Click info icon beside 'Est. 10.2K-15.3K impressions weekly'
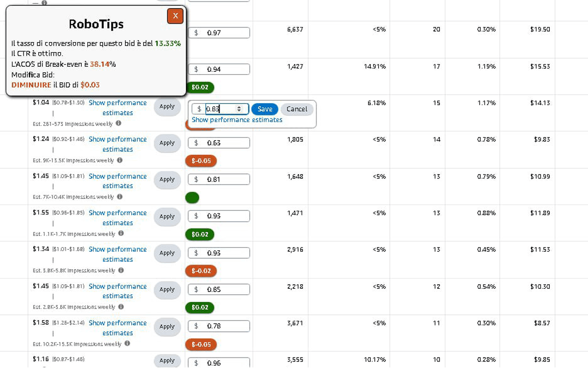The image size is (588, 368). 127,344
